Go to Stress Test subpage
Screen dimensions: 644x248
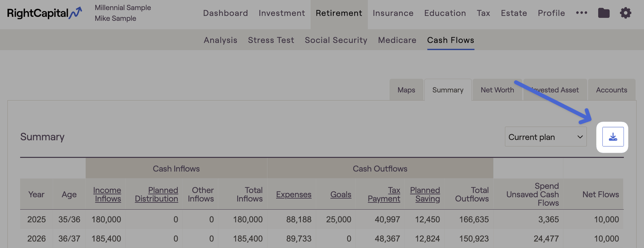pos(271,40)
